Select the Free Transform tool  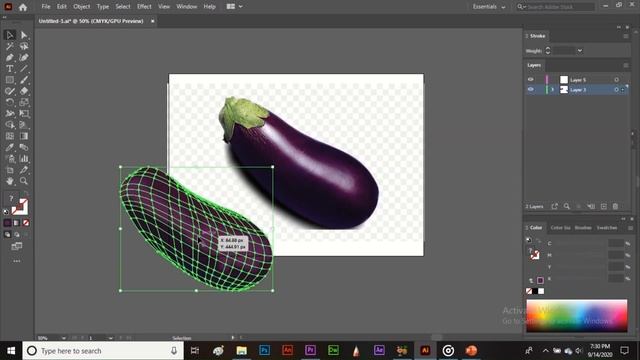click(x=24, y=113)
